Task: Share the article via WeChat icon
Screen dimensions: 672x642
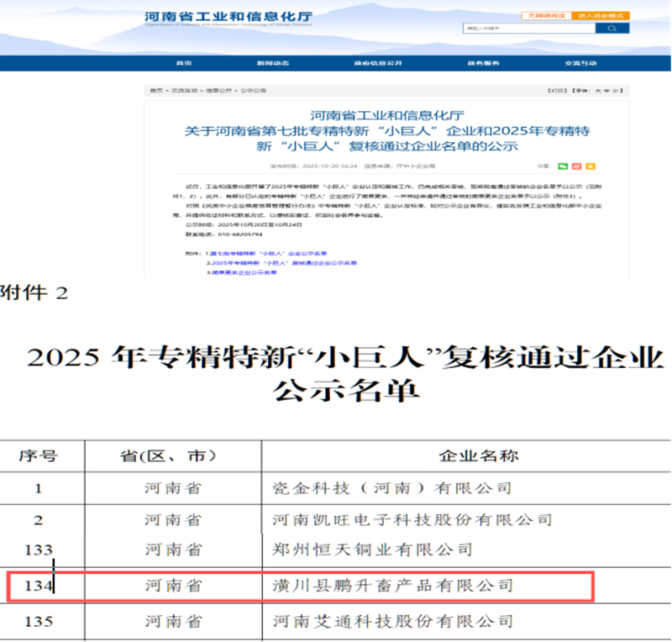Action: coord(564,166)
